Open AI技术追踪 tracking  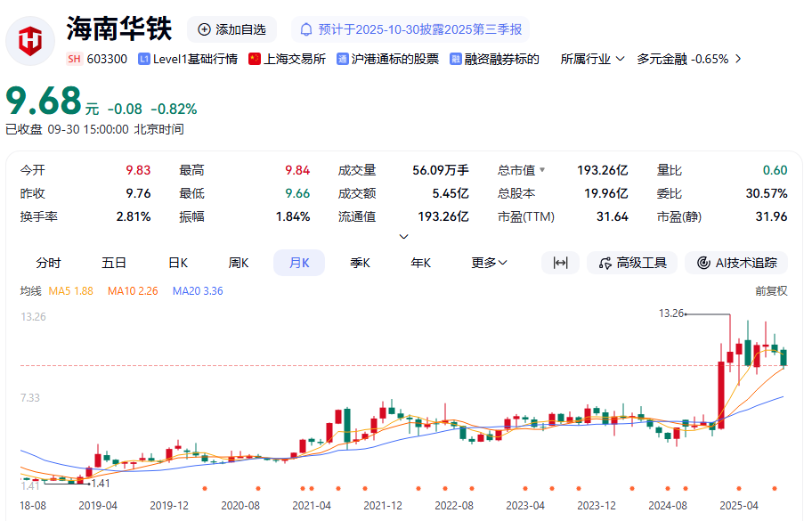[x=737, y=263]
